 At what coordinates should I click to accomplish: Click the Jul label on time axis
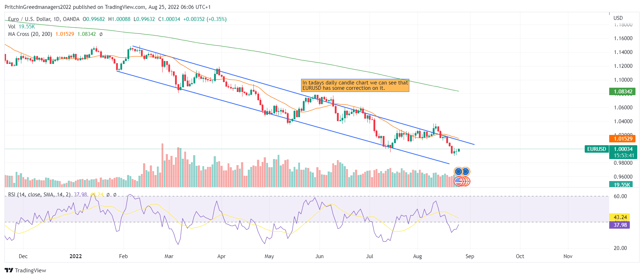coord(370,256)
